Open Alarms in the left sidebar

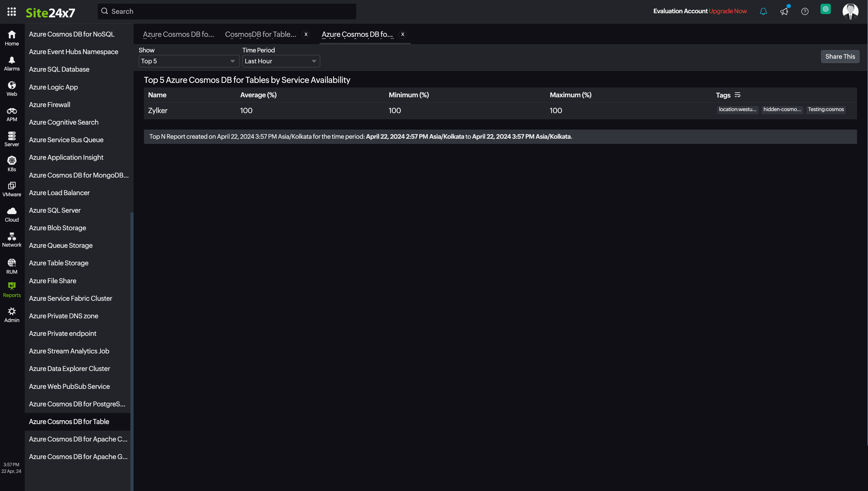(x=12, y=63)
